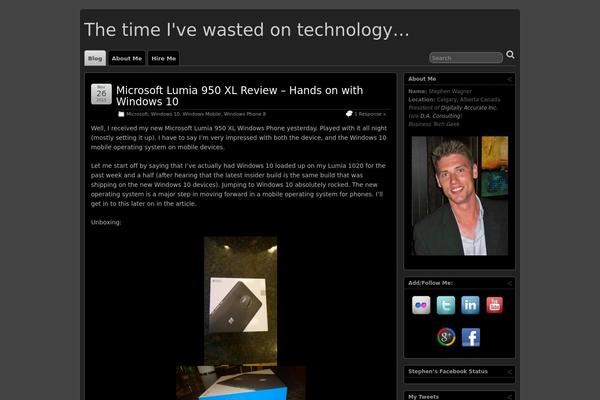
Task: Open the Windows Phone 8 category link
Action: 245,114
